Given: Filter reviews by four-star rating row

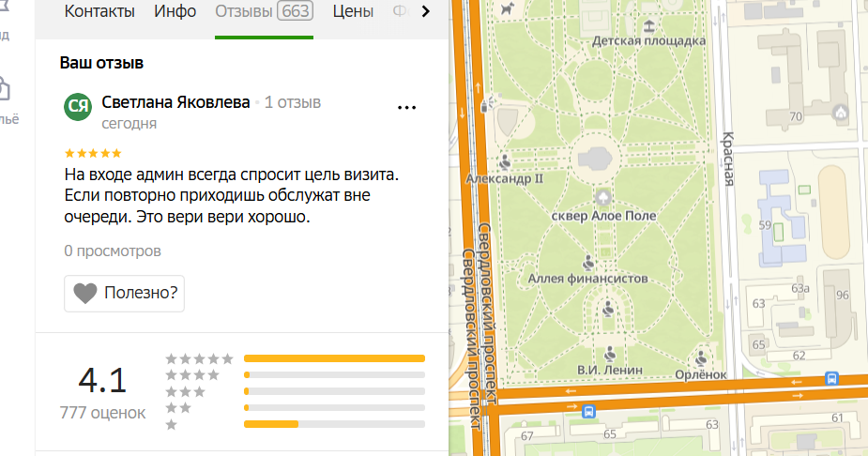Looking at the screenshot, I should [296, 375].
